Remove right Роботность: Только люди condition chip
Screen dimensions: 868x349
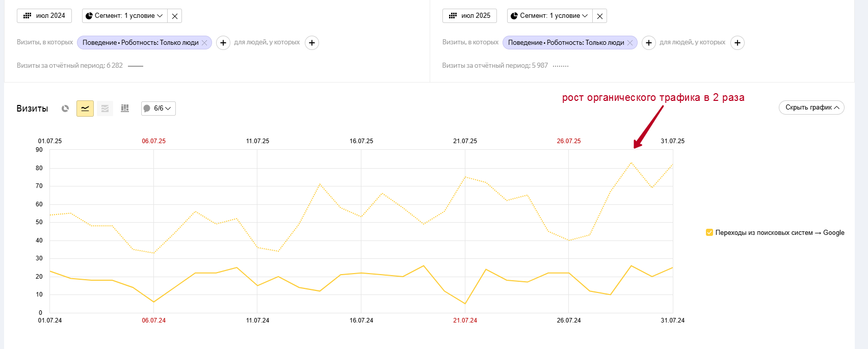pos(630,43)
